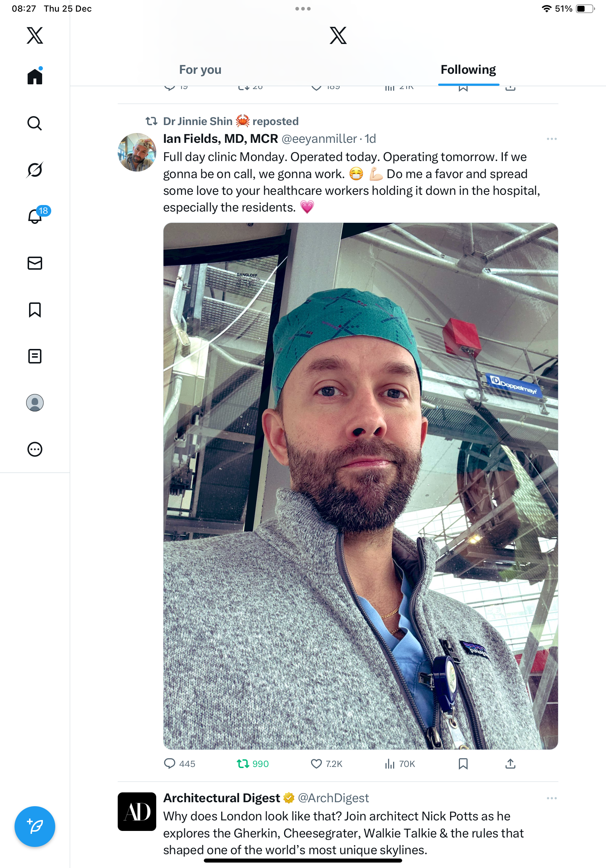Open more options on Ian Fields' post
This screenshot has width=606, height=868.
click(552, 139)
